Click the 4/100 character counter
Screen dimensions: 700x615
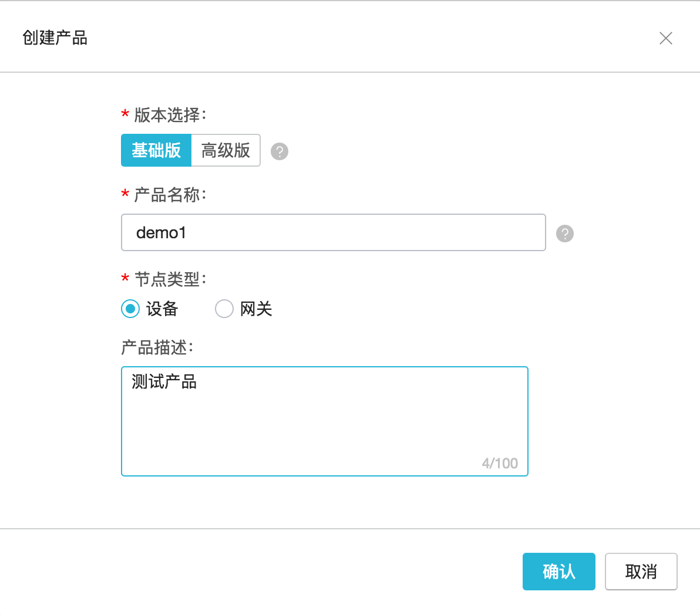(x=500, y=463)
